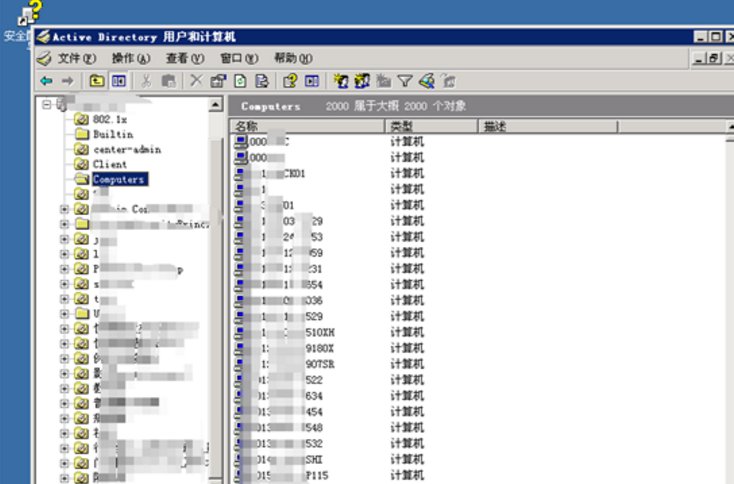Click the Copy icon in toolbar
734x484 pixels.
coord(168,81)
